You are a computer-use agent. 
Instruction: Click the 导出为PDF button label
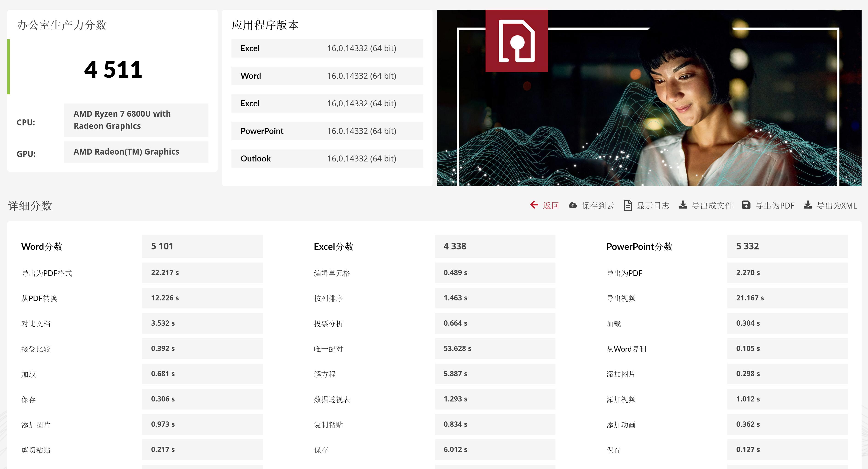point(775,206)
